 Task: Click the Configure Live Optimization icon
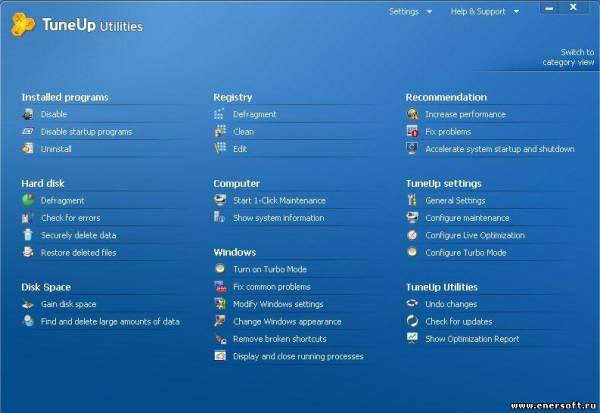tap(412, 235)
